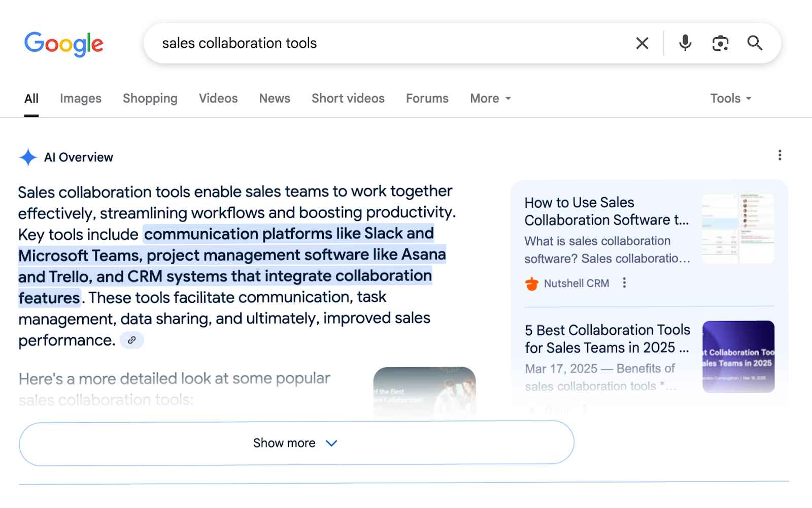Image resolution: width=812 pixels, height=508 pixels.
Task: Open the News results tab
Action: pyautogui.click(x=274, y=99)
